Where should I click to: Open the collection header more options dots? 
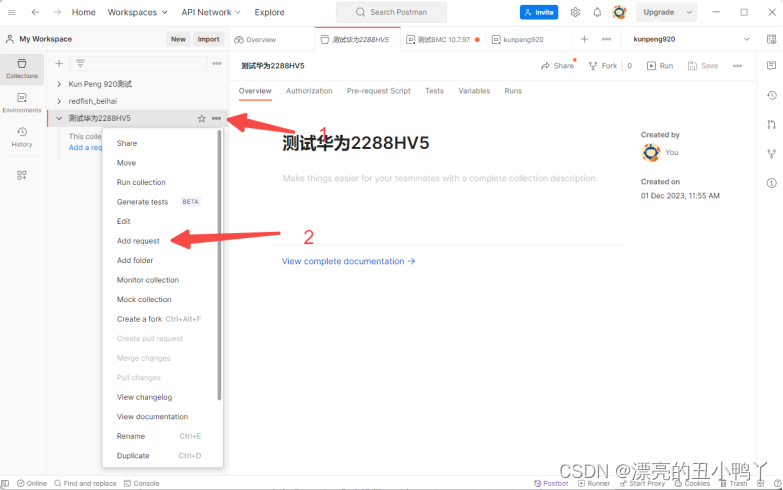tap(738, 66)
